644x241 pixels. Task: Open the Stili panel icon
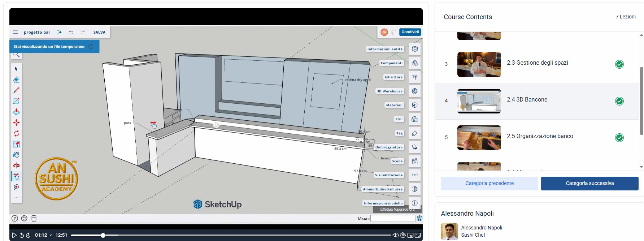(415, 119)
